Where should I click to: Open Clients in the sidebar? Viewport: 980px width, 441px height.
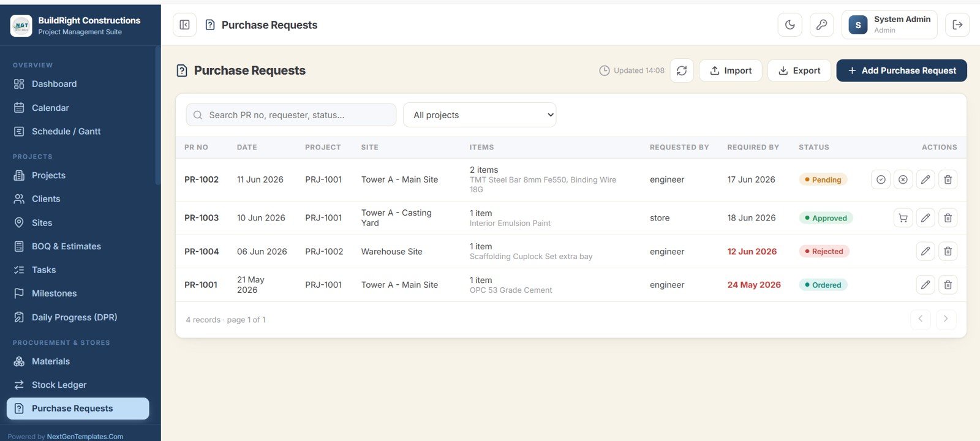(78, 199)
